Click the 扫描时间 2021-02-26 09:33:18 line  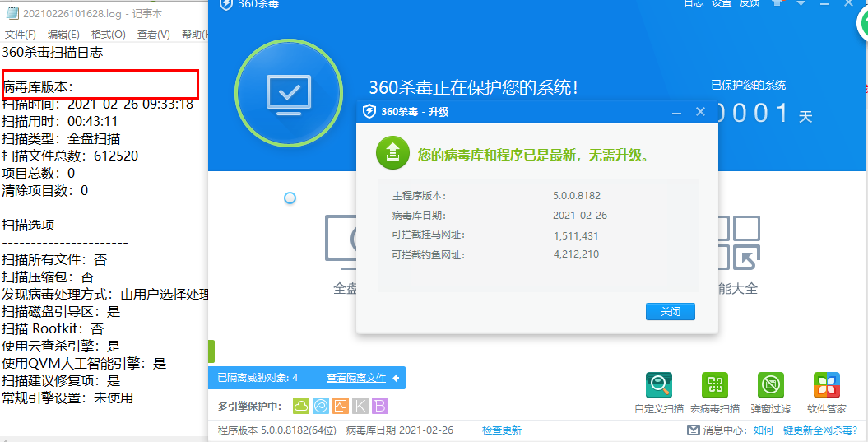pyautogui.click(x=97, y=105)
